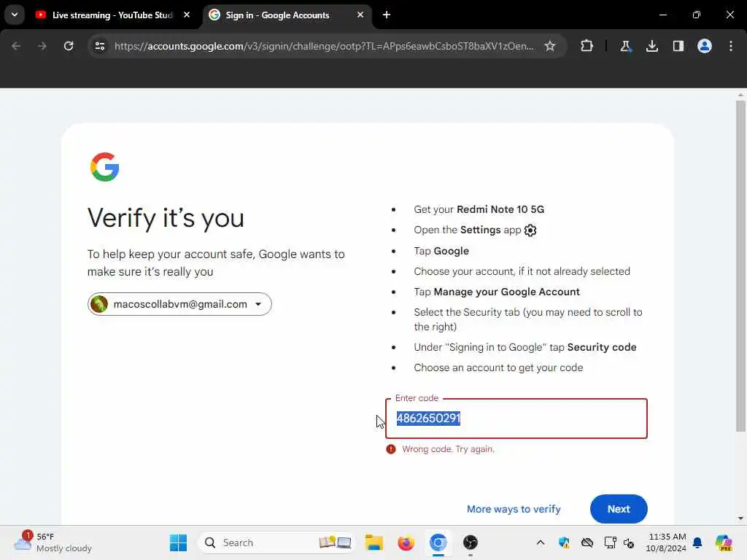The image size is (747, 560).
Task: Click More ways to verify link
Action: point(514,509)
